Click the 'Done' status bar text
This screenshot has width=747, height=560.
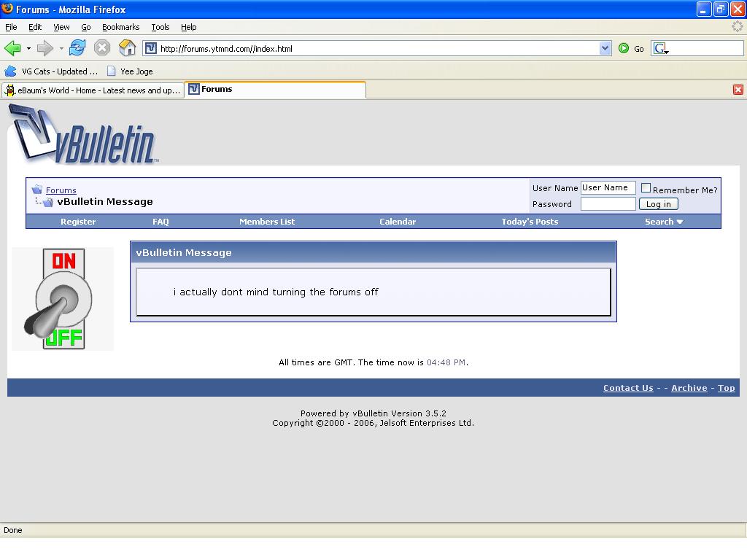(13, 530)
